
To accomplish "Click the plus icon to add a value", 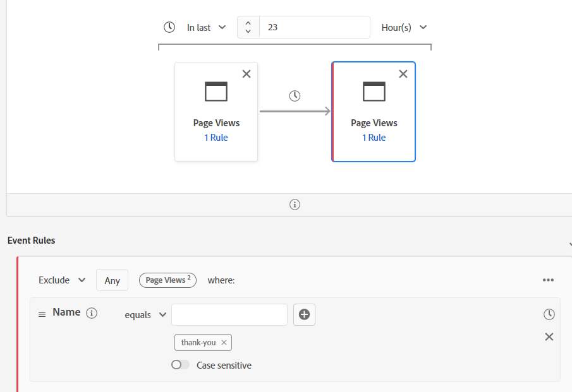I will pyautogui.click(x=304, y=314).
